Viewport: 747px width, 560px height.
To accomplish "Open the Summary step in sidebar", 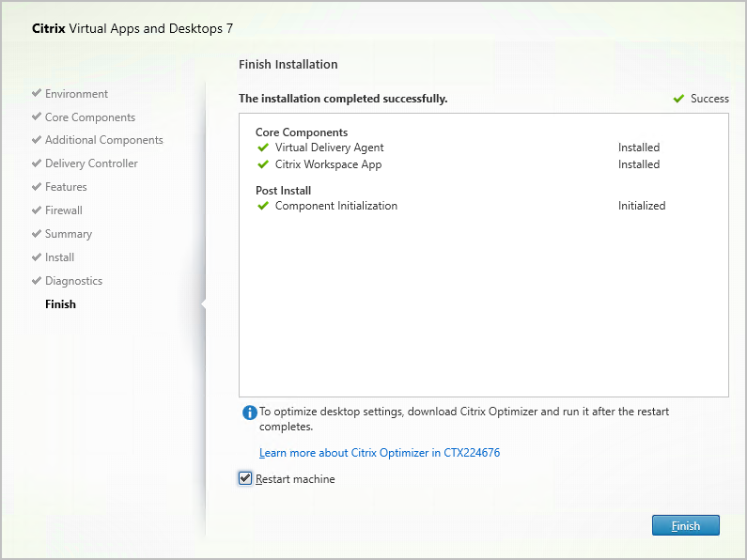I will coord(69,234).
